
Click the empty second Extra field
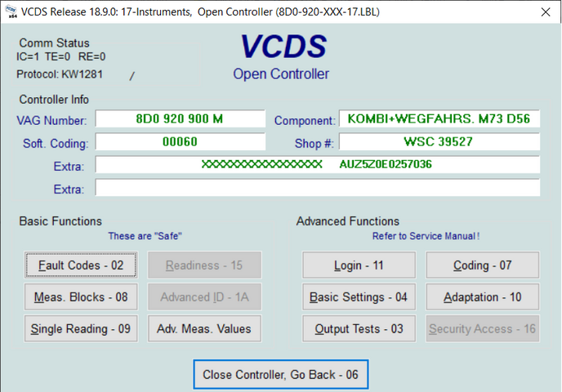(x=317, y=187)
